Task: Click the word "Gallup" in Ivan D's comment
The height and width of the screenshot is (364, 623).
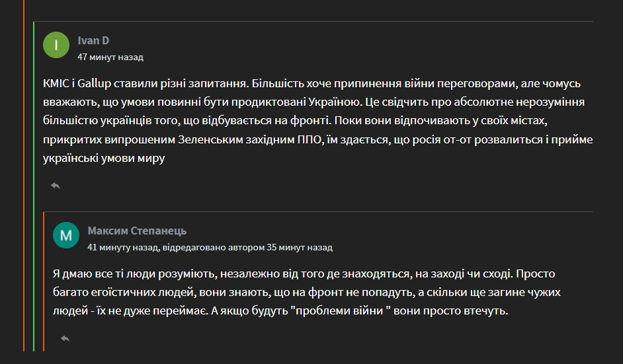Action: [94, 84]
